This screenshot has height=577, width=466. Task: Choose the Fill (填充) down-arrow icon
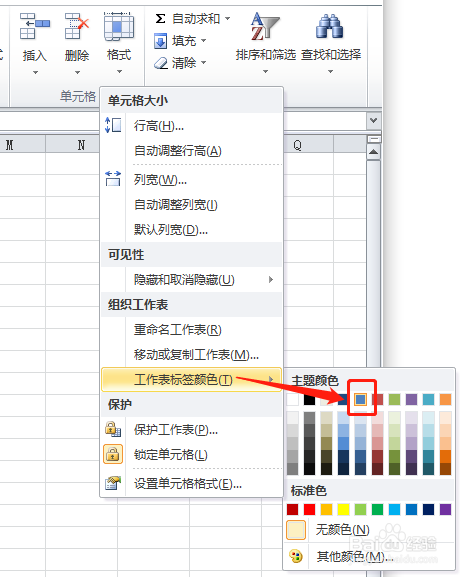click(160, 41)
